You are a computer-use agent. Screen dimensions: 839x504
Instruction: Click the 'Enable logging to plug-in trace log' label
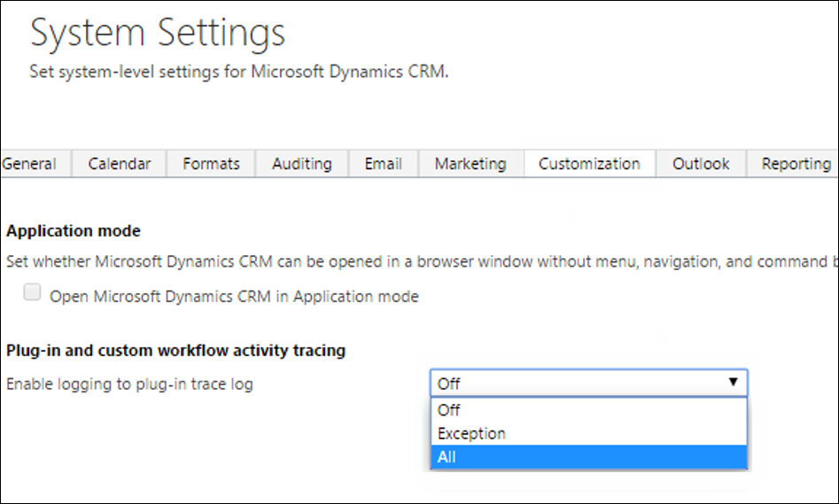click(129, 384)
